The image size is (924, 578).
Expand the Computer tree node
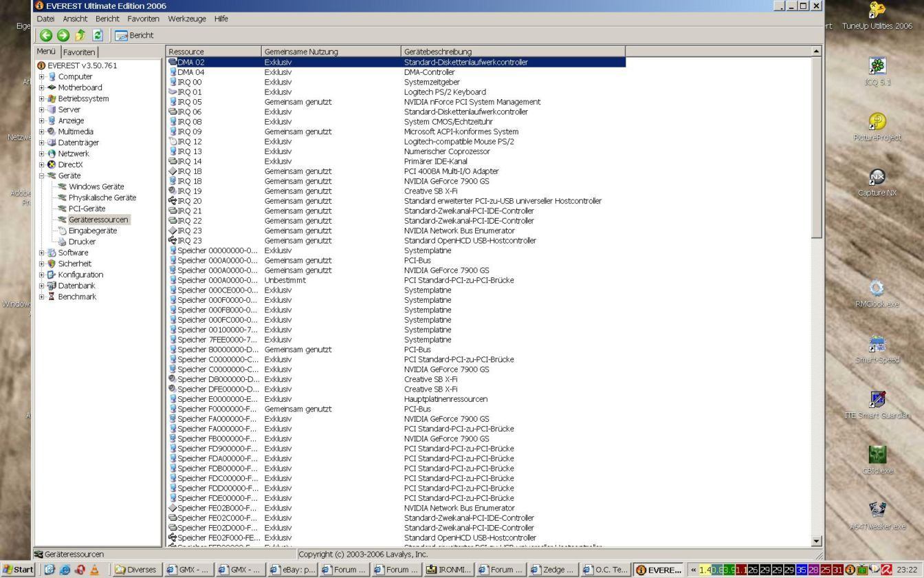[x=42, y=76]
